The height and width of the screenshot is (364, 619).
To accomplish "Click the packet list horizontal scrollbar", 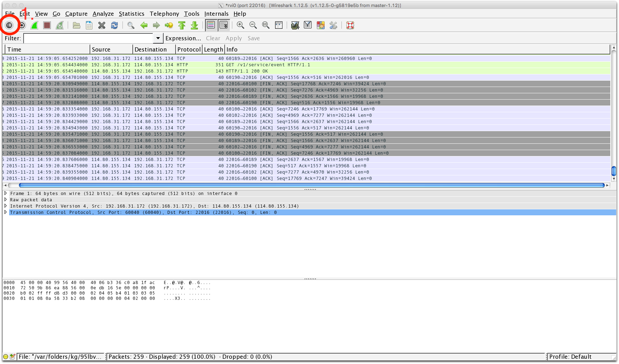I will [x=312, y=185].
